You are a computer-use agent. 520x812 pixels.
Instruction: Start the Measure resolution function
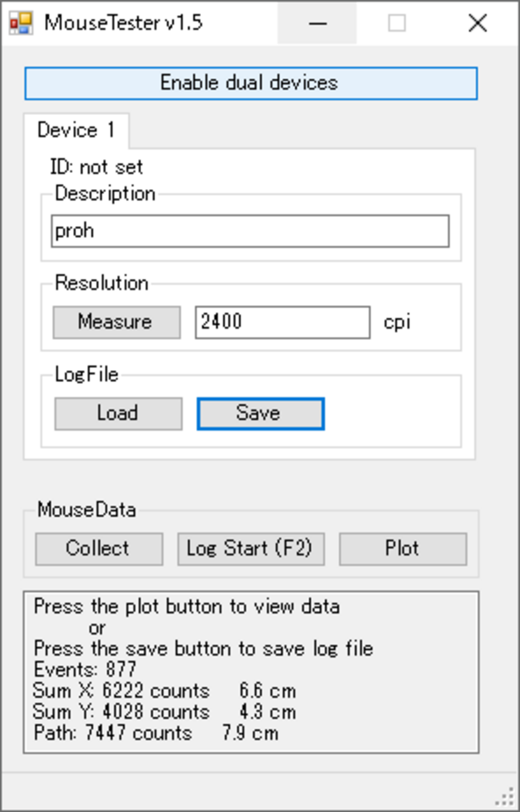pos(116,322)
